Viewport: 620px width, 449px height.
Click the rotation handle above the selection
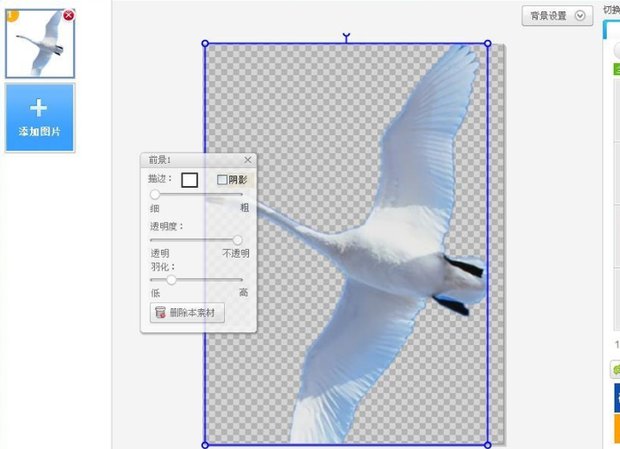[x=346, y=38]
